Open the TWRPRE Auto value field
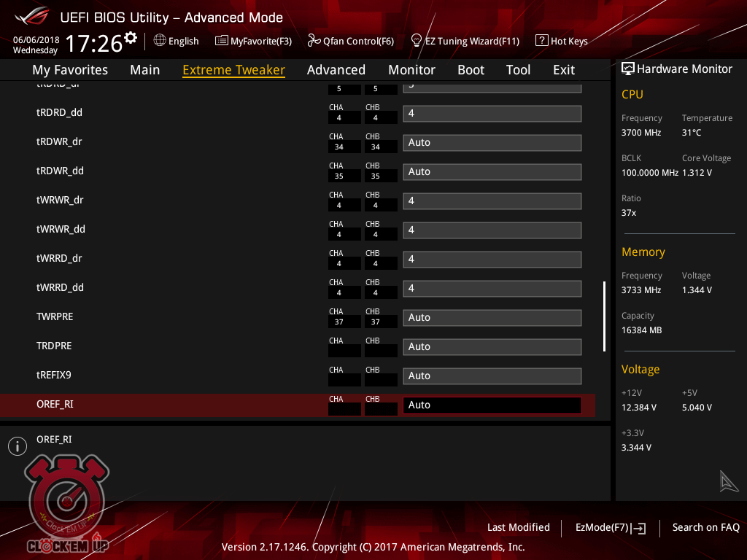Image resolution: width=747 pixels, height=560 pixels. (492, 317)
